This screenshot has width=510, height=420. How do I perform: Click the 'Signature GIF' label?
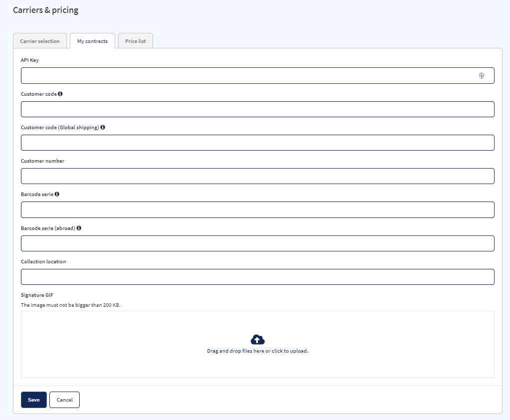(37, 295)
